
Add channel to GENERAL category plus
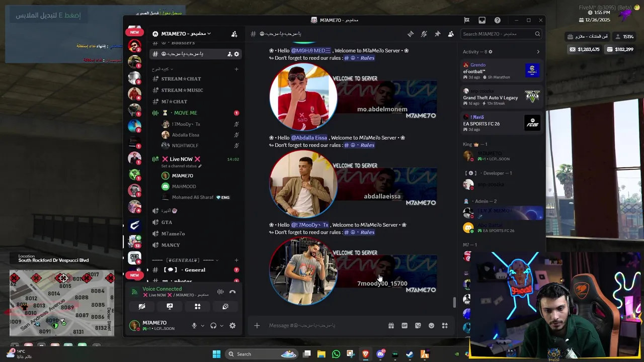[x=236, y=260]
